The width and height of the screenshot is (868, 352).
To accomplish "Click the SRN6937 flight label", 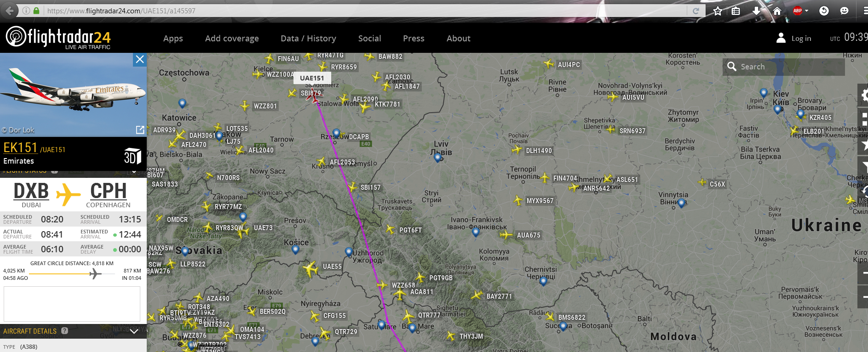I will tap(632, 131).
